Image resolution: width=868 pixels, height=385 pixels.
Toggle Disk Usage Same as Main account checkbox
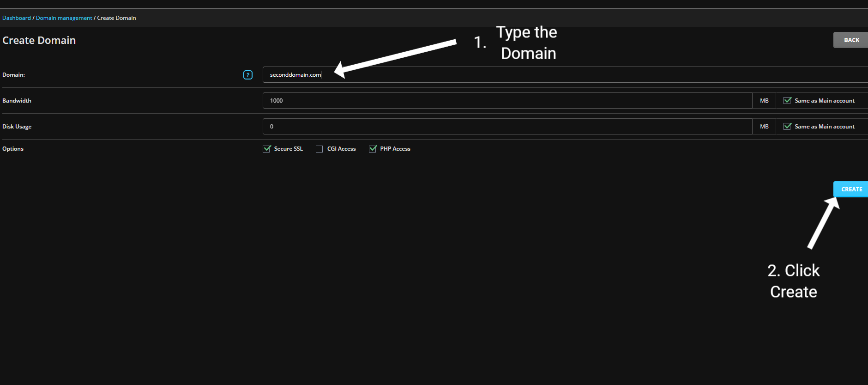tap(788, 127)
